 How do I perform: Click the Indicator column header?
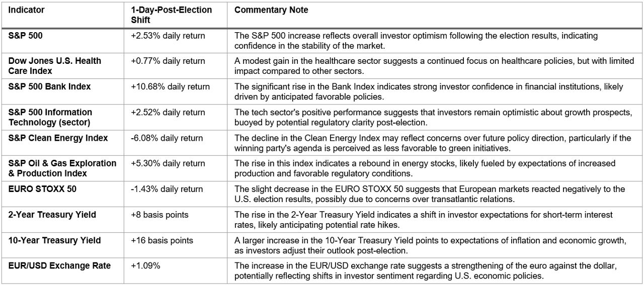pyautogui.click(x=27, y=10)
